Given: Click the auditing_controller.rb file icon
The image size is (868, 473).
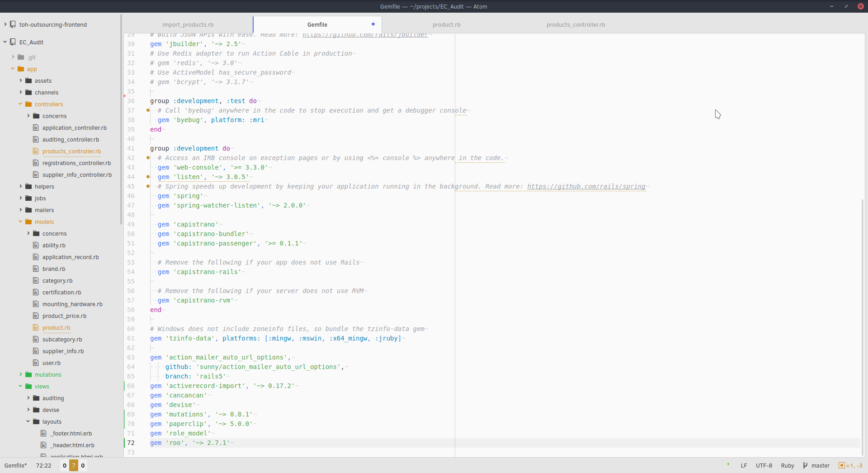Looking at the screenshot, I should [x=36, y=139].
